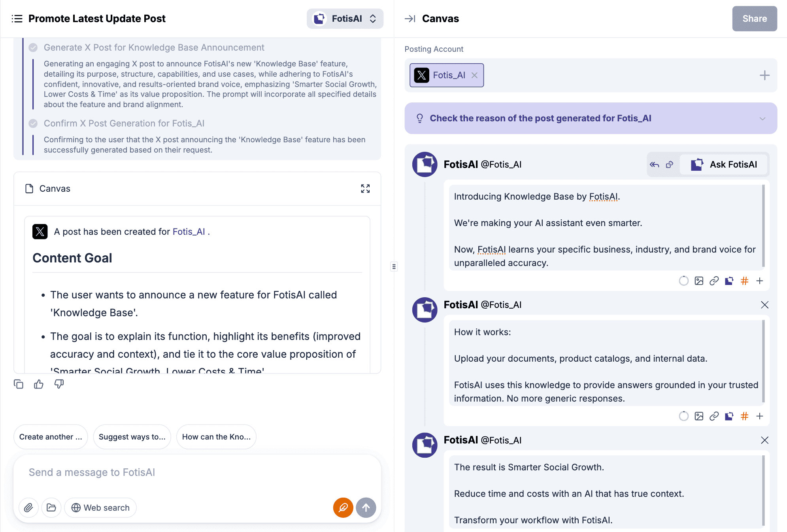Click the unlock/rotate icon next to Ask FotisAI
Screen dimensions: 787x532
pyautogui.click(x=670, y=164)
